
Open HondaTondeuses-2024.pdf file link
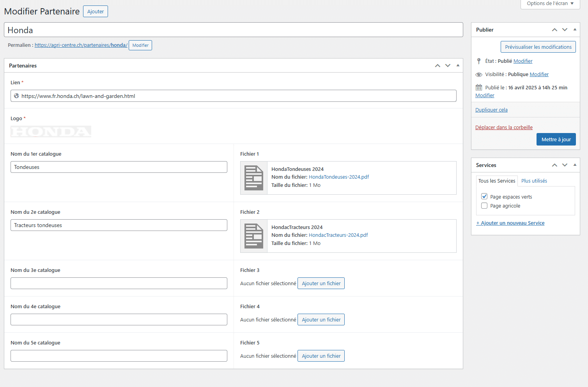tap(339, 177)
